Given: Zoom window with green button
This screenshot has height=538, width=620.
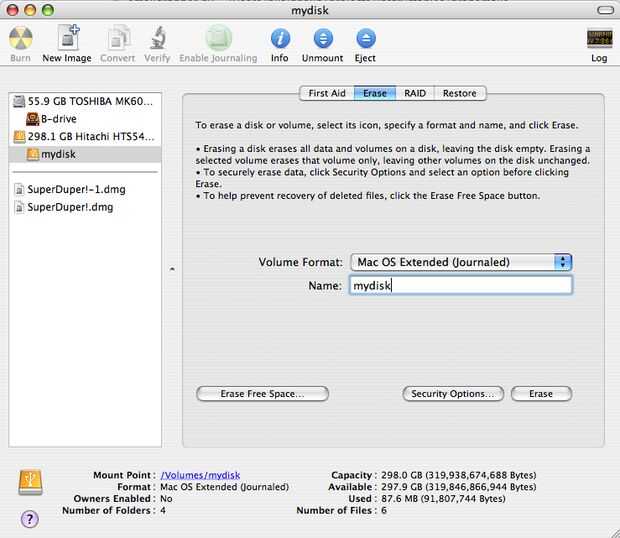Looking at the screenshot, I should pyautogui.click(x=48, y=10).
